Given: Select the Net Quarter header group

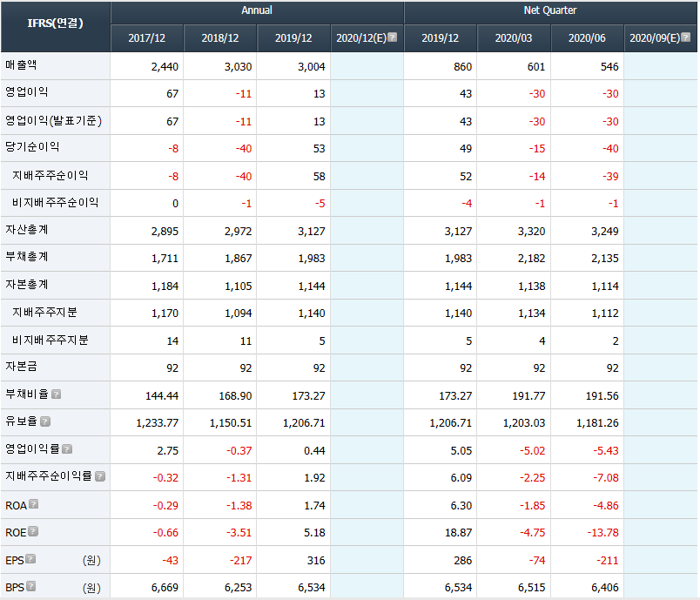Looking at the screenshot, I should (550, 10).
